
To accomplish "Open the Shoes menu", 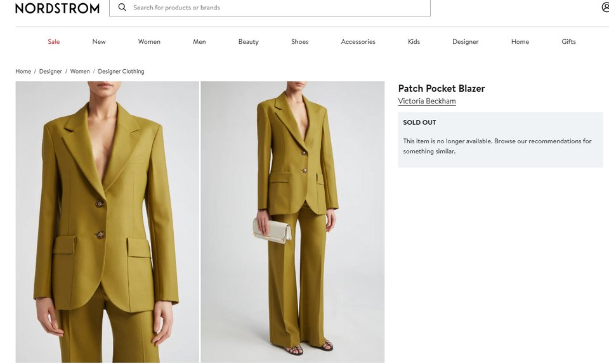I will click(x=300, y=42).
